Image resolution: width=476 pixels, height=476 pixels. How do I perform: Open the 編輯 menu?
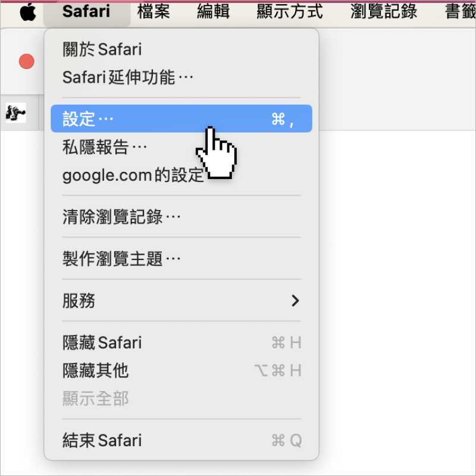(x=213, y=12)
